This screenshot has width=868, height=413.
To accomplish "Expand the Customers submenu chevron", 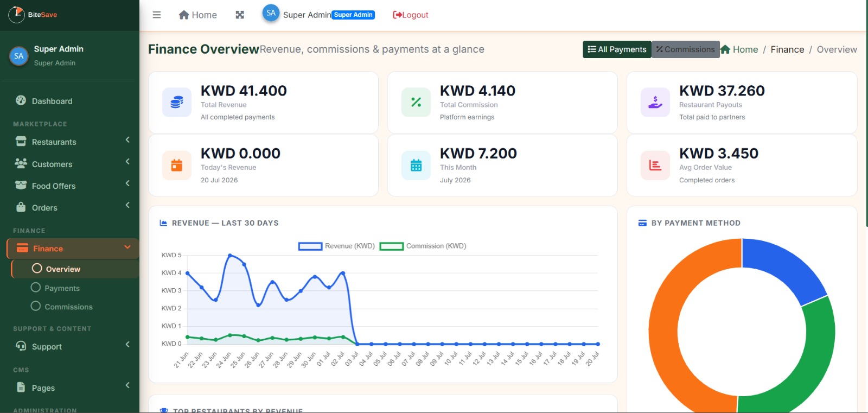I will tap(127, 161).
